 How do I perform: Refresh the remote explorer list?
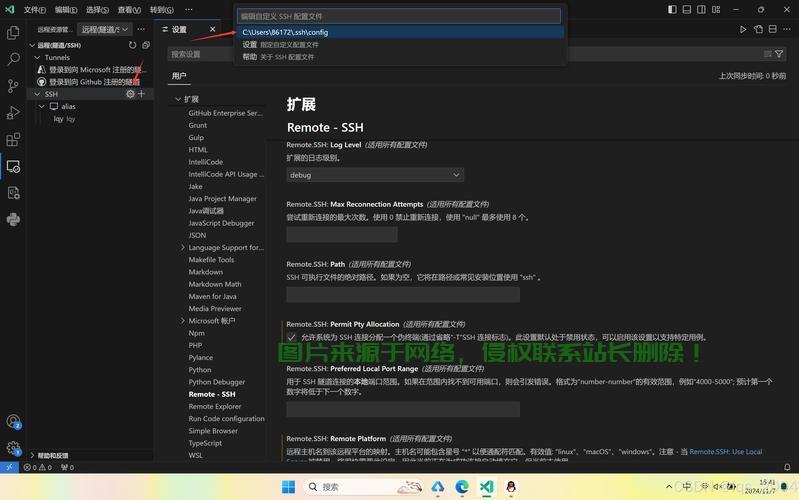click(132, 45)
